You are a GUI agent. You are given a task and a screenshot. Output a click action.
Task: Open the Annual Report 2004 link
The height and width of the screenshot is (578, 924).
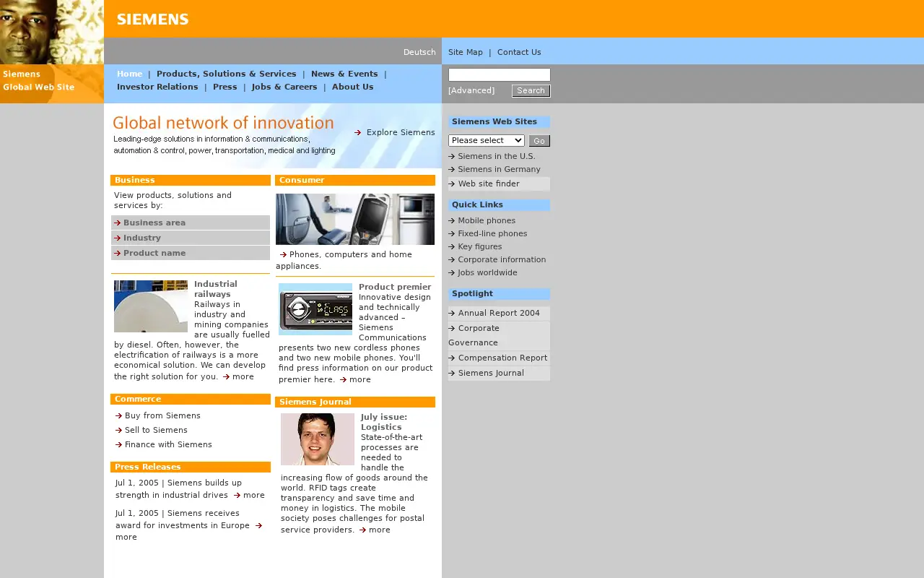(499, 313)
